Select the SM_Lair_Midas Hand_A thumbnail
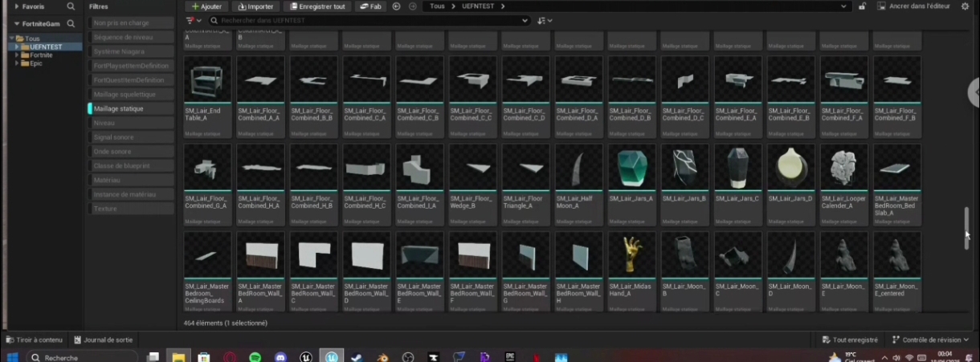Image resolution: width=980 pixels, height=362 pixels. pyautogui.click(x=631, y=254)
